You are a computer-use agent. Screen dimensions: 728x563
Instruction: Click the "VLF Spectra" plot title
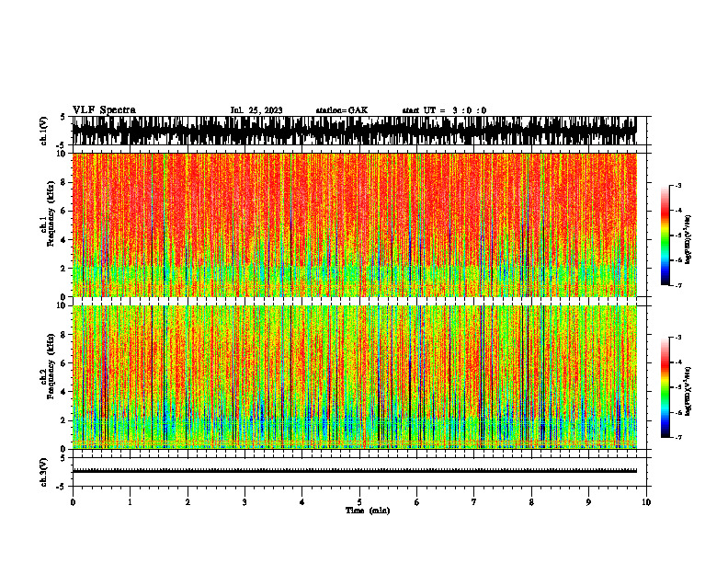point(104,110)
